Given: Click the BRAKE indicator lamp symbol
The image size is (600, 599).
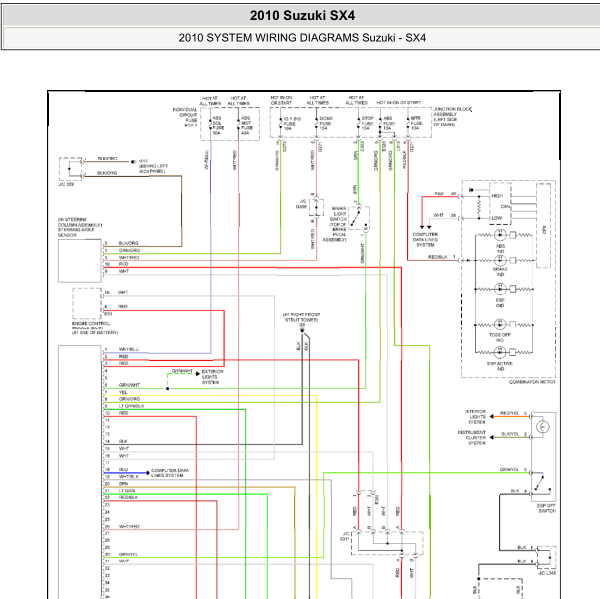Looking at the screenshot, I should point(500,260).
